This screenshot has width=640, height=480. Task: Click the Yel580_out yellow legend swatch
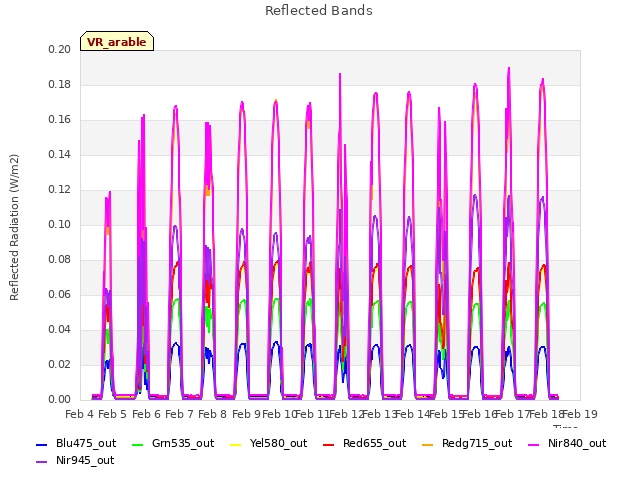[x=236, y=444]
